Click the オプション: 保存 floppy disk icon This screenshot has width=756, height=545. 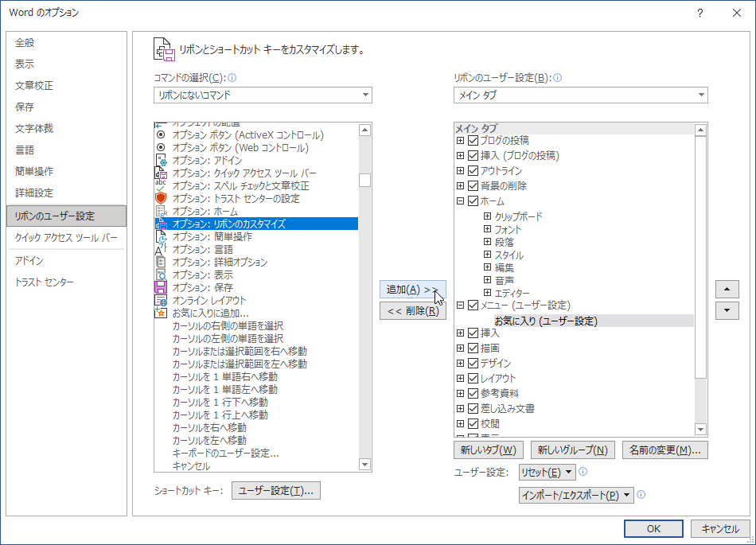click(161, 287)
